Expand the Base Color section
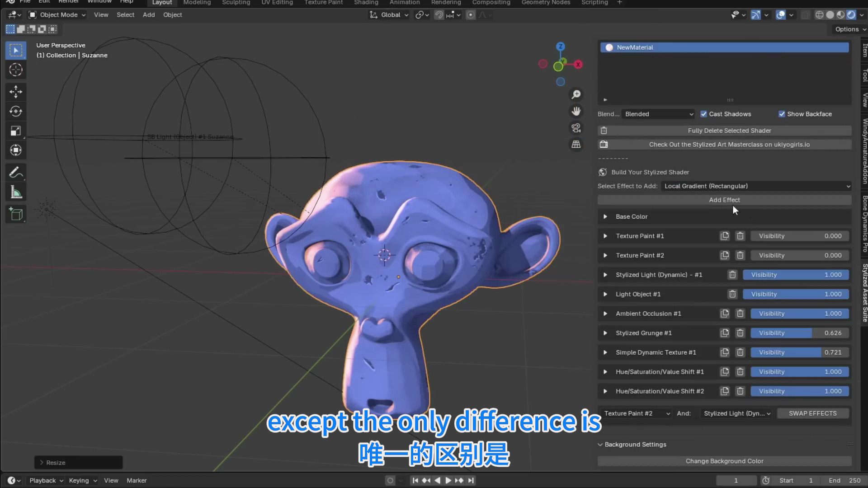Viewport: 868px width, 488px height. pos(605,216)
